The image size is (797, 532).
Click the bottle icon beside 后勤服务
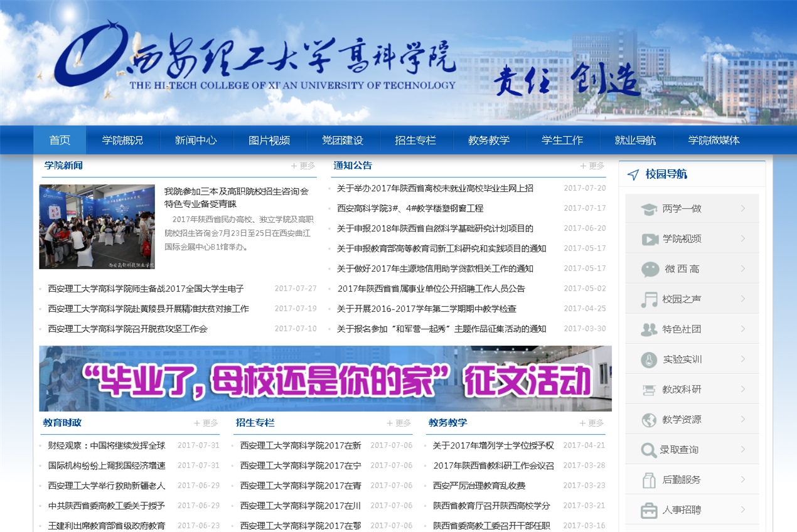click(649, 480)
